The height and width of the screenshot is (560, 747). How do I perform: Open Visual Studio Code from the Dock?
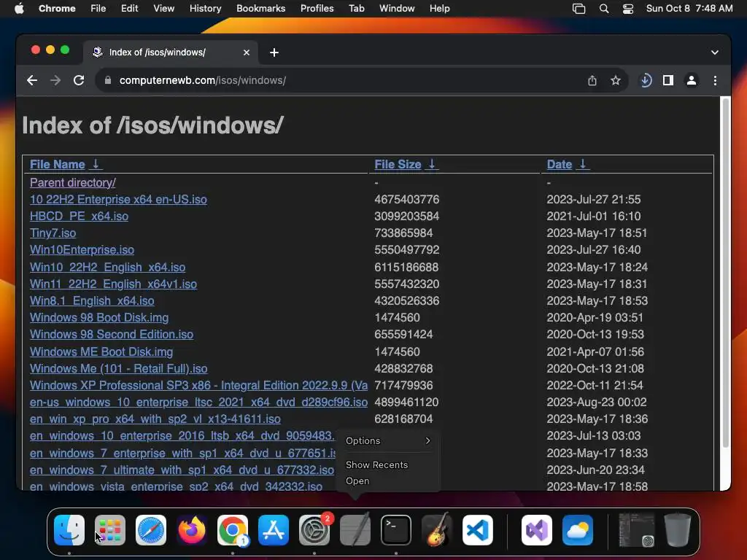coord(477,530)
